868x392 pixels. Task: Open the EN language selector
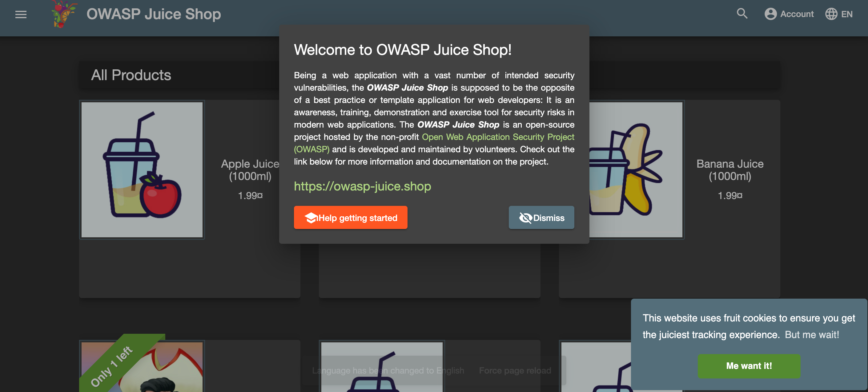pyautogui.click(x=839, y=14)
